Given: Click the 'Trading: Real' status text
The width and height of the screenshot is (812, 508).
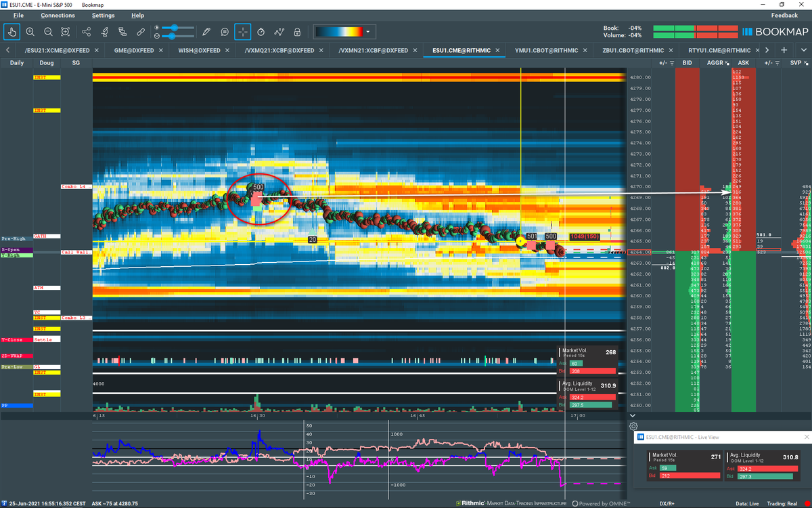Looking at the screenshot, I should 782,503.
